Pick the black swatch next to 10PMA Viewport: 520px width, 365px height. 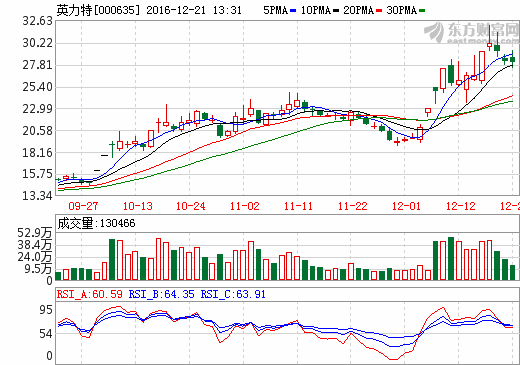(x=336, y=11)
